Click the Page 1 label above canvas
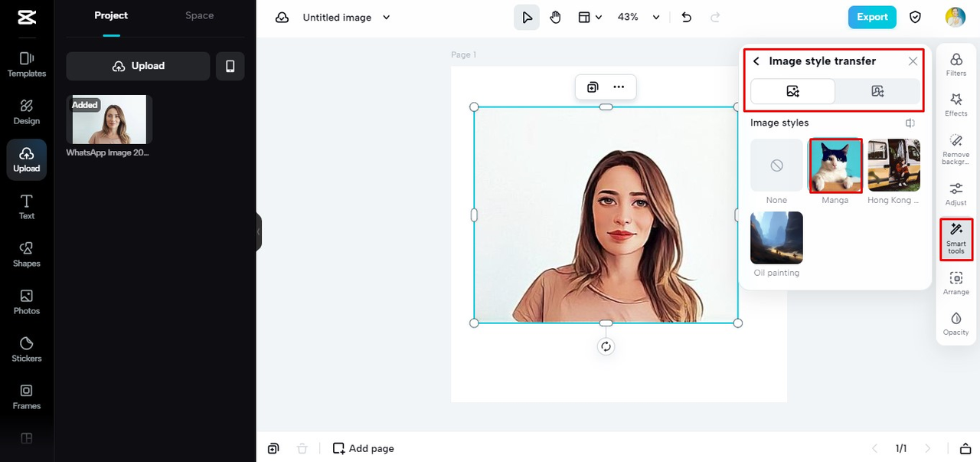 [463, 55]
